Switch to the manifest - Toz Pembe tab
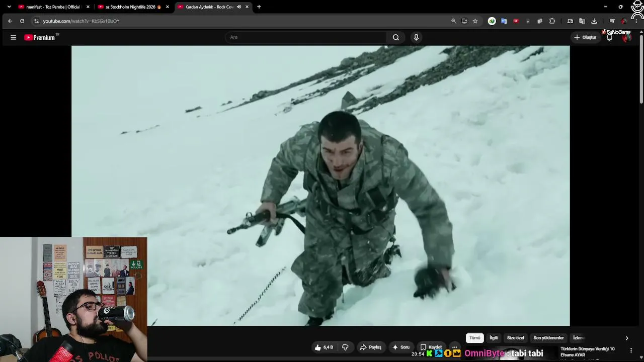644x362 pixels. 53,7
